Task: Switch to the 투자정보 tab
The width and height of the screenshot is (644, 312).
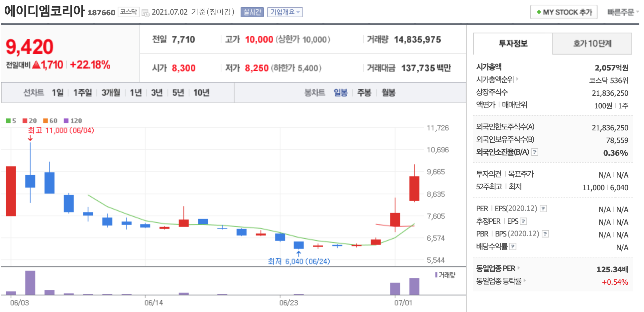Action: tap(513, 44)
